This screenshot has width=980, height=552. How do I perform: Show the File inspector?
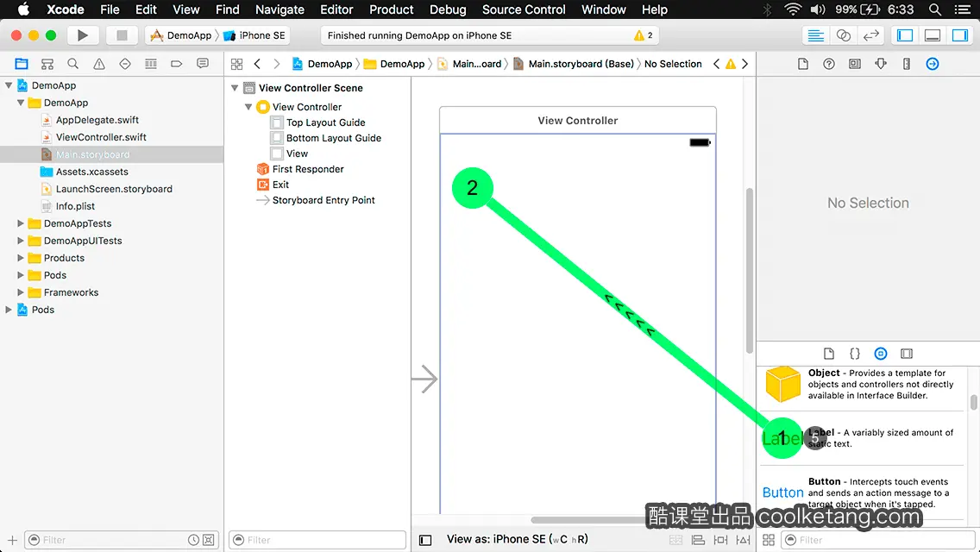[803, 64]
